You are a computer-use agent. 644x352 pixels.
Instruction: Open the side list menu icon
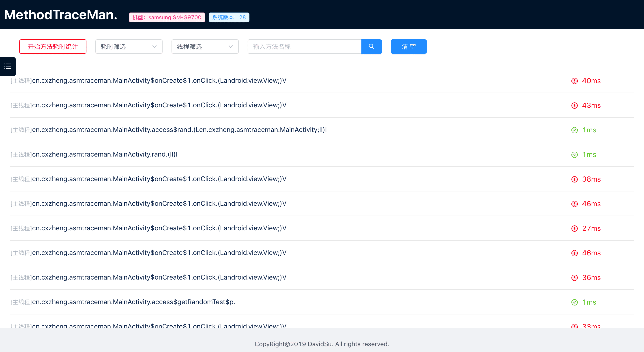[7, 66]
